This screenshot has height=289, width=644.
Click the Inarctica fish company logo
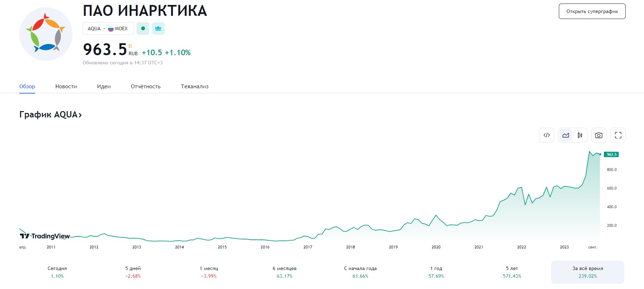pos(46,34)
